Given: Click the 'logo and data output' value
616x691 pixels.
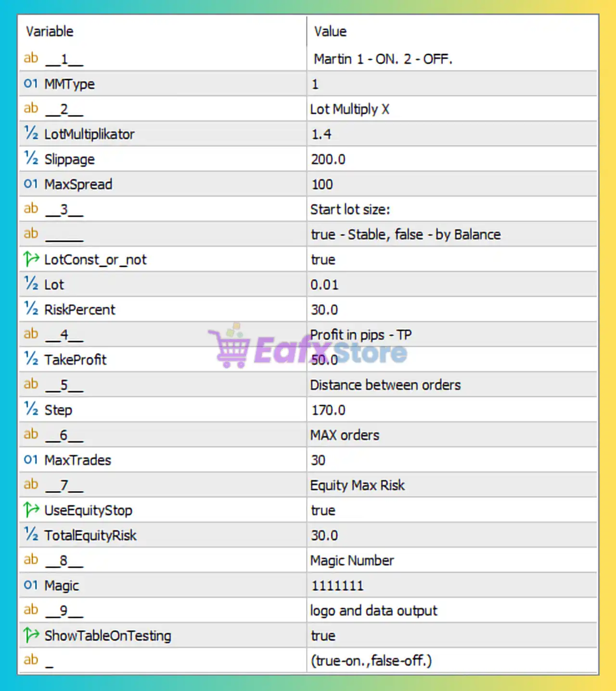Looking at the screenshot, I should click(x=374, y=611).
